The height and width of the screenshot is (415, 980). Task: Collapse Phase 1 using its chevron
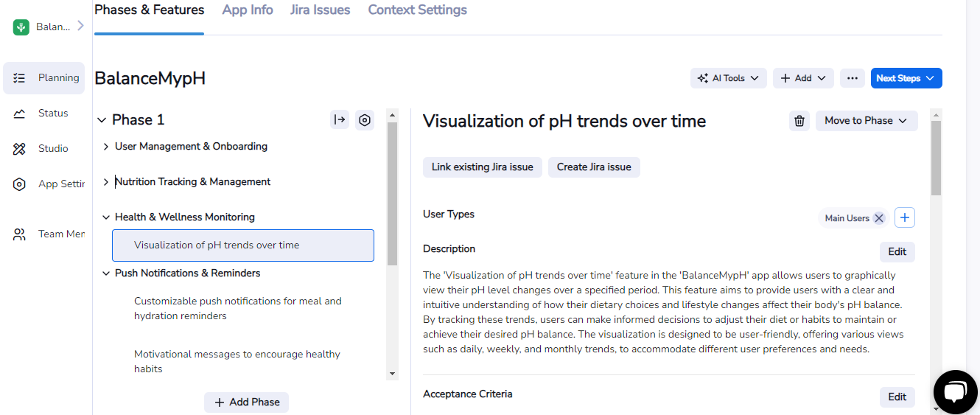tap(102, 120)
